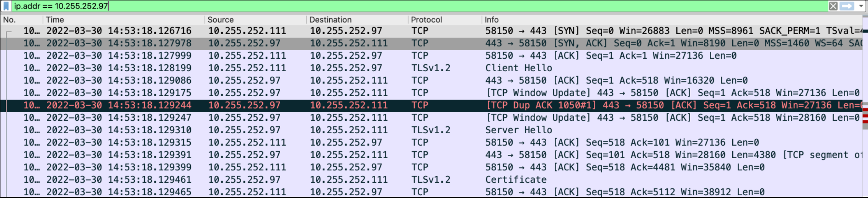Apply the display filter arrow button

click(846, 6)
